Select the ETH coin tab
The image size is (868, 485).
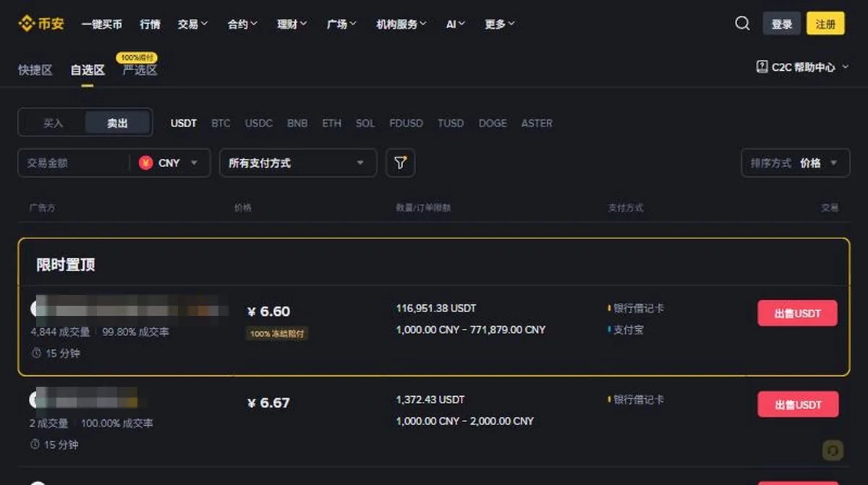coord(332,123)
